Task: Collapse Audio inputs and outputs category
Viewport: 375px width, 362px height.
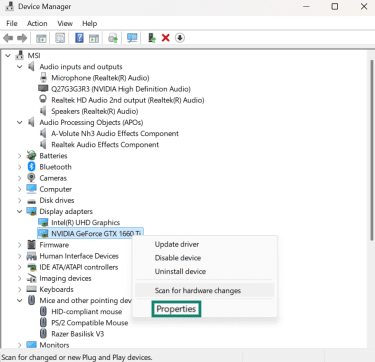Action: pos(20,67)
